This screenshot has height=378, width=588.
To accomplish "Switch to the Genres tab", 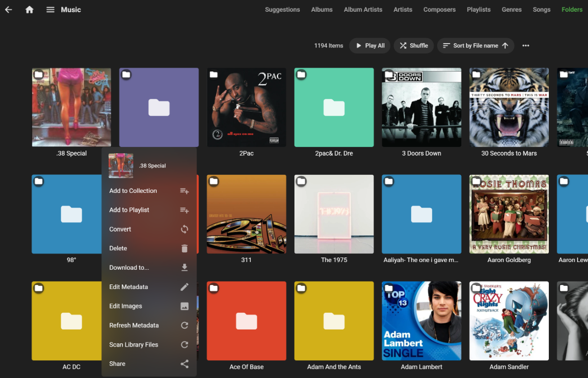I will (512, 10).
